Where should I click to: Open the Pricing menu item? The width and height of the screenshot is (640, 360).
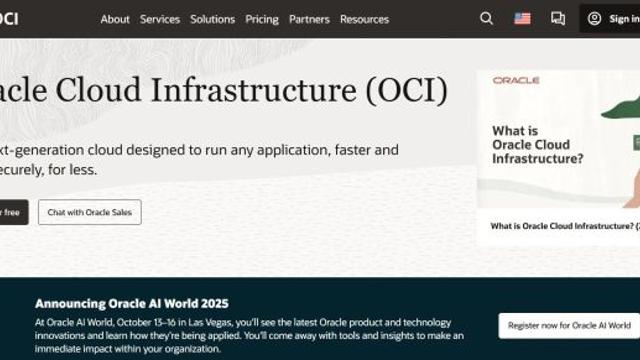click(262, 19)
